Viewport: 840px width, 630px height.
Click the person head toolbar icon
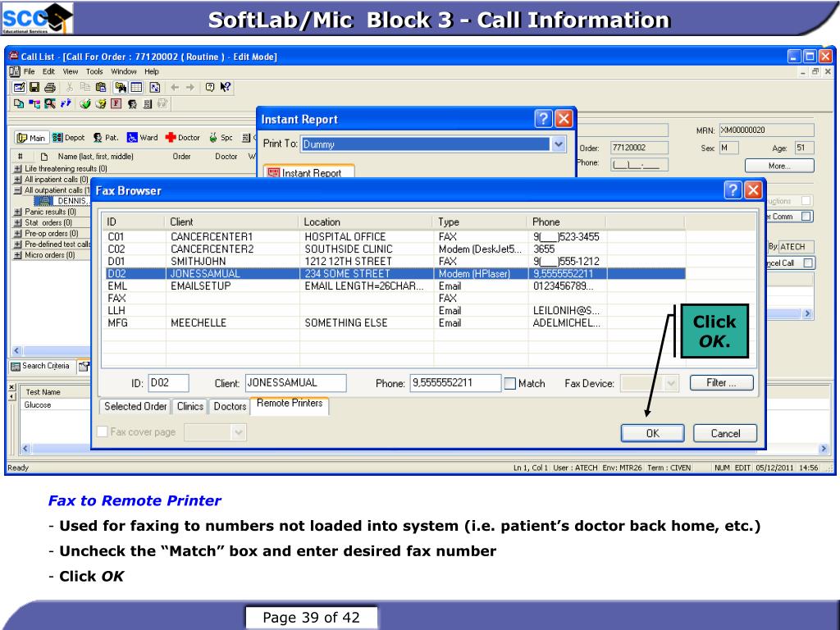132,103
